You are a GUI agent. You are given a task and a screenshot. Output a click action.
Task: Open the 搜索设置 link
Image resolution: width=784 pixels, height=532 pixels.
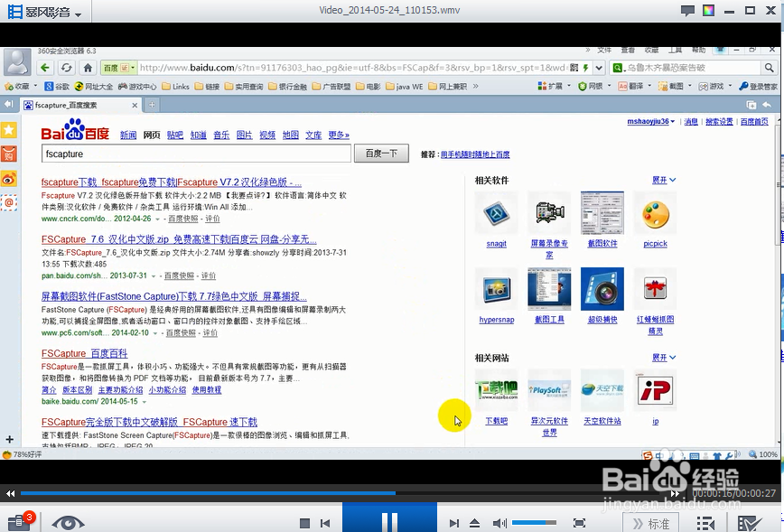[719, 122]
